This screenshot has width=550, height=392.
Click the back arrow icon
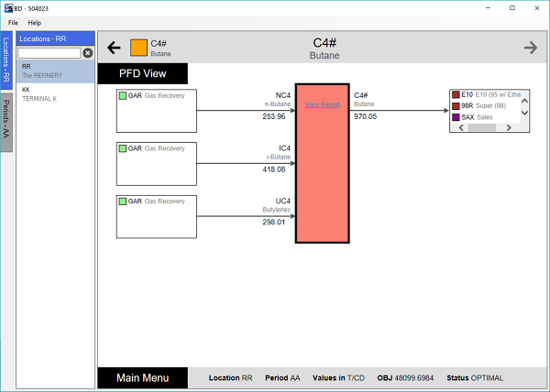(x=115, y=48)
